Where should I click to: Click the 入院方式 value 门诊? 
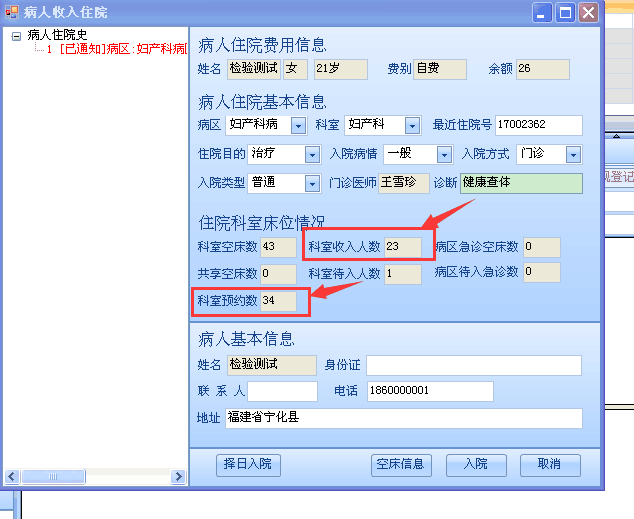click(533, 154)
